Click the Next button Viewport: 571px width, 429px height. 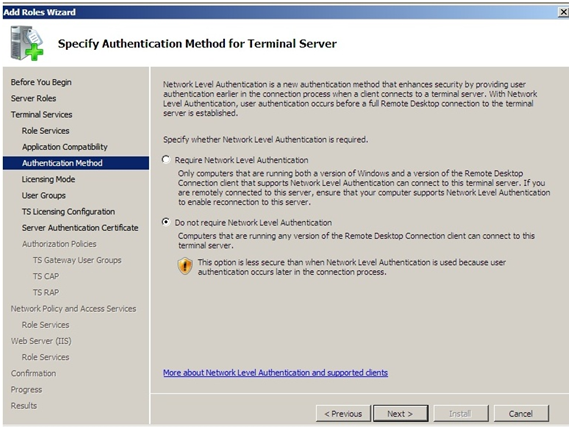tap(400, 414)
